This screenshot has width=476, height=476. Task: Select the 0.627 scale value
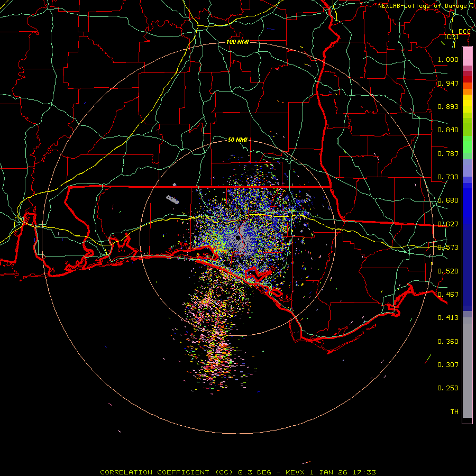pos(448,224)
